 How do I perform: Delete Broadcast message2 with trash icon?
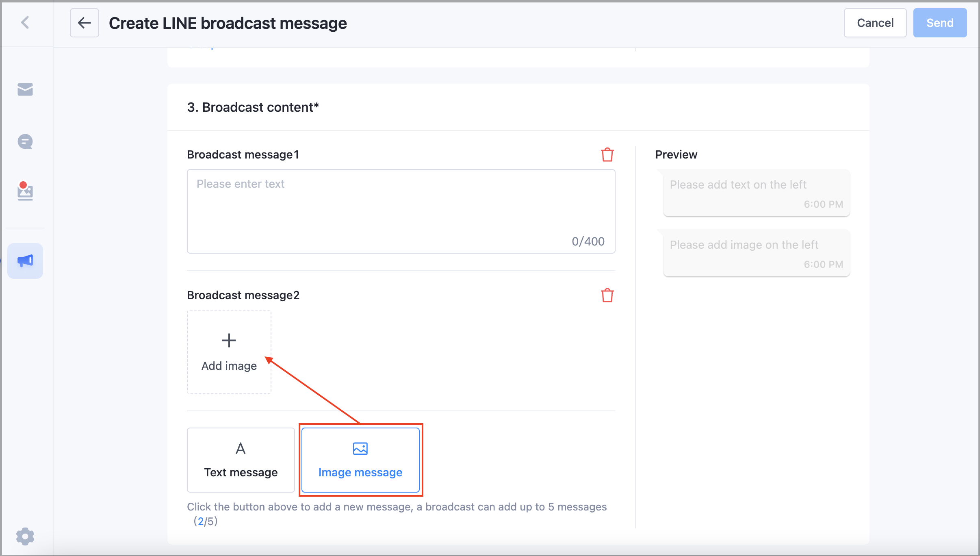pos(607,295)
